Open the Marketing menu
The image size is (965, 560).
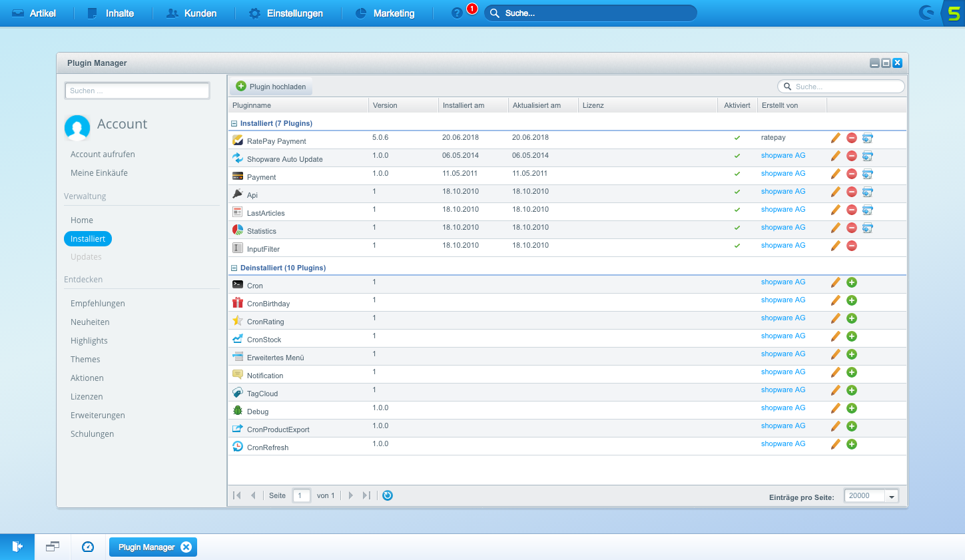coord(385,13)
